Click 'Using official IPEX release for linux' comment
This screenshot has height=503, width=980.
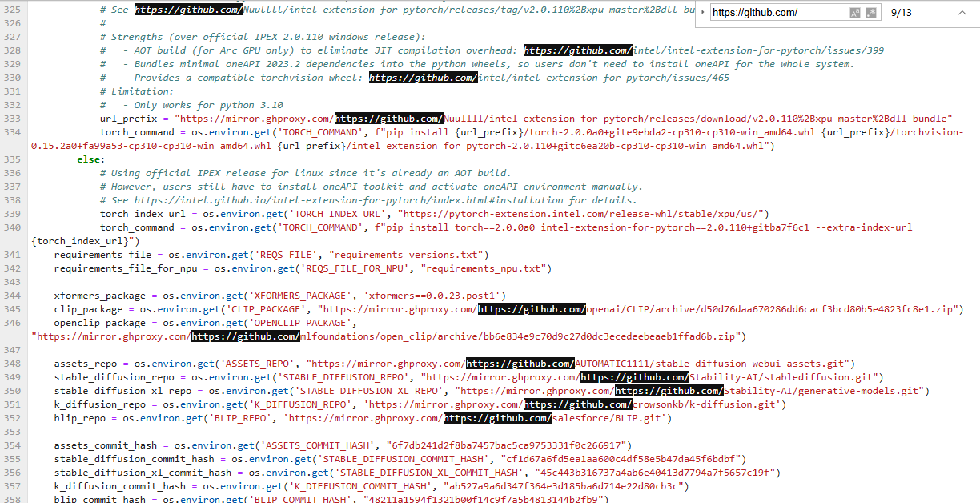[x=219, y=173]
